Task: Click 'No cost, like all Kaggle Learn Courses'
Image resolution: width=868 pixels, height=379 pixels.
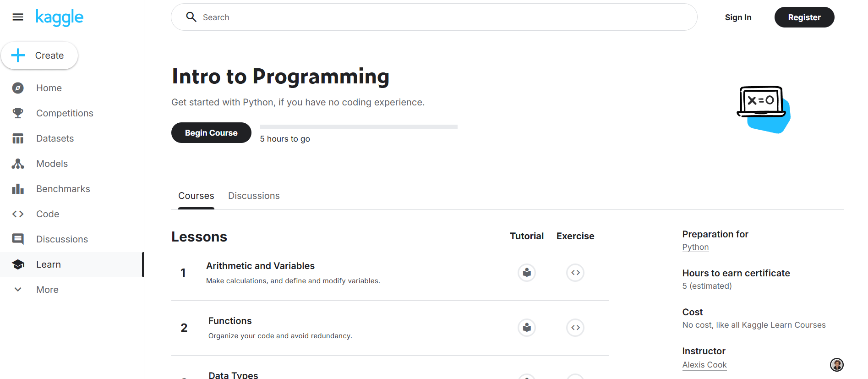Action: pyautogui.click(x=754, y=325)
